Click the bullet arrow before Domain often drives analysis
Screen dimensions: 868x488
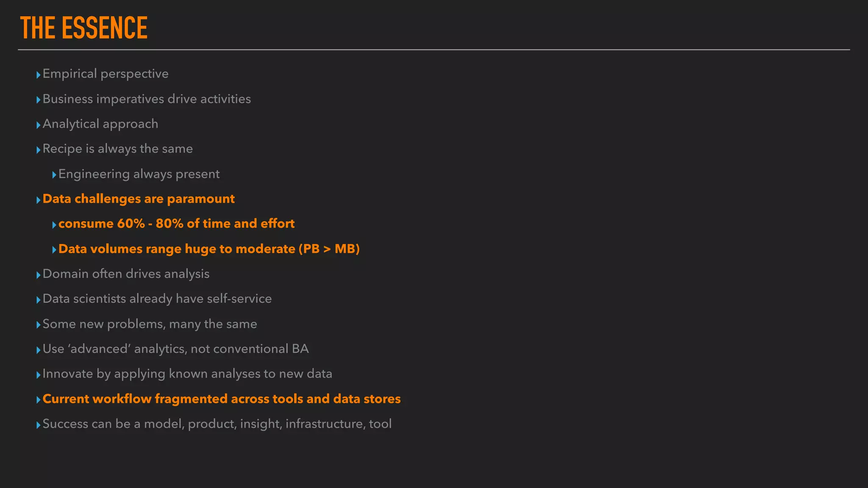coord(39,275)
